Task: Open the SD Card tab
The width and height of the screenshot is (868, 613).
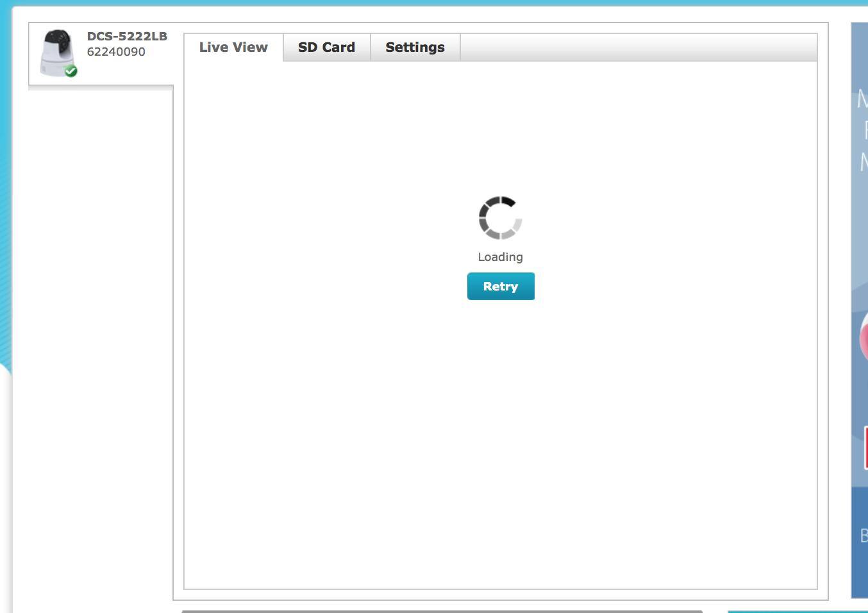Action: pos(326,47)
